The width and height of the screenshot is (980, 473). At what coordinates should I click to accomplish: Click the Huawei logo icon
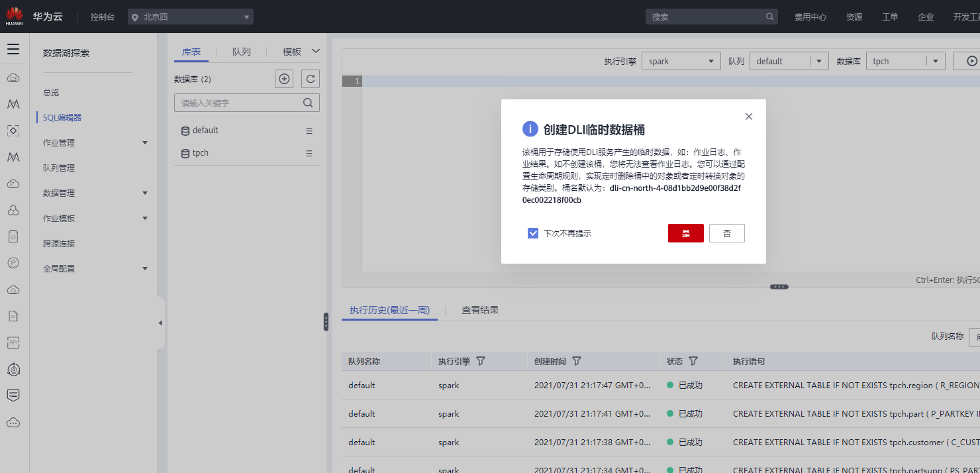click(14, 16)
